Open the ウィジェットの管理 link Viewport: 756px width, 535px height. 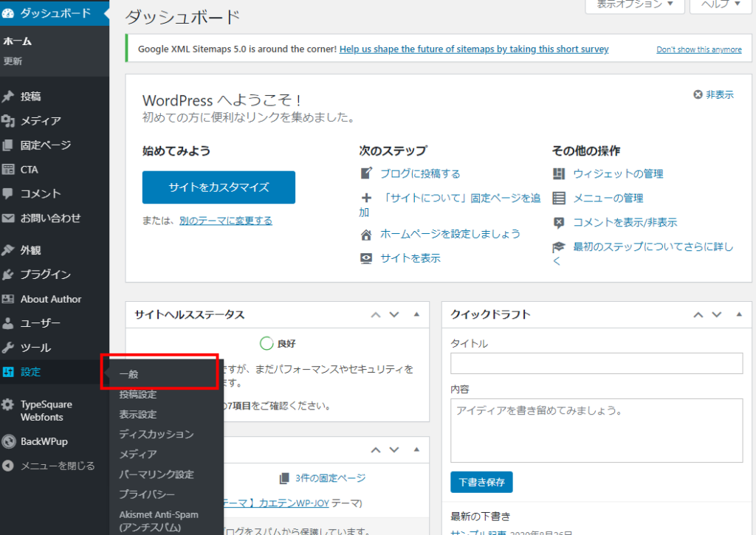[x=618, y=173]
